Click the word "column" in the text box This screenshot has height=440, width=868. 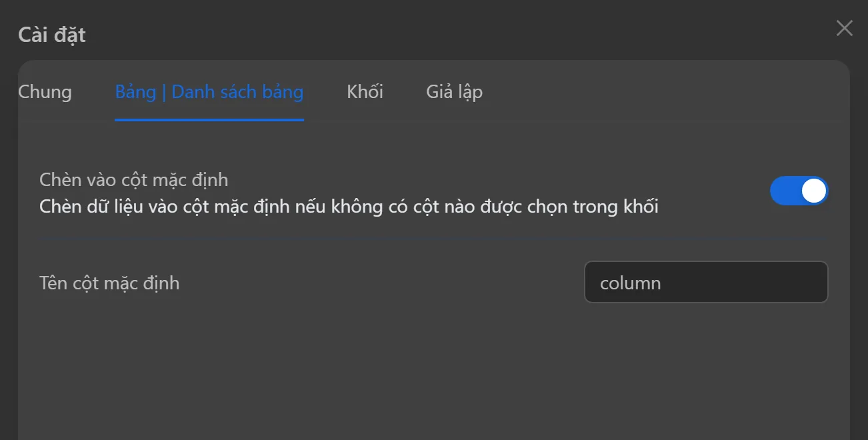coord(630,283)
